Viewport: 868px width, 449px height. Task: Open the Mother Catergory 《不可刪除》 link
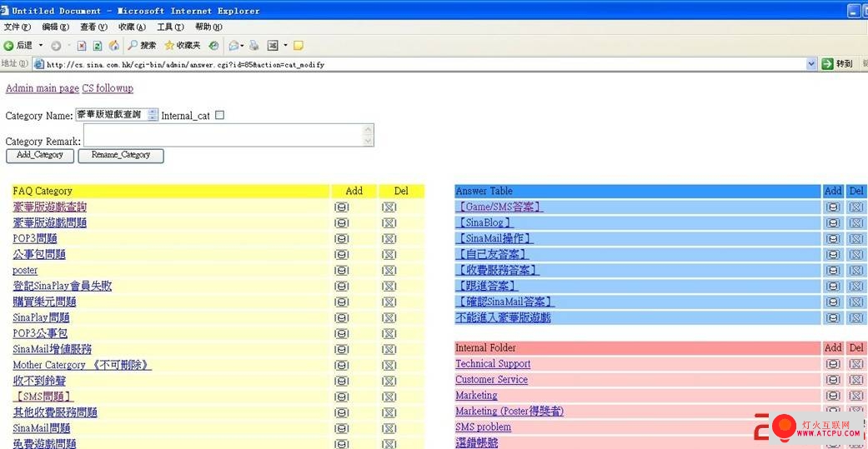click(x=82, y=366)
